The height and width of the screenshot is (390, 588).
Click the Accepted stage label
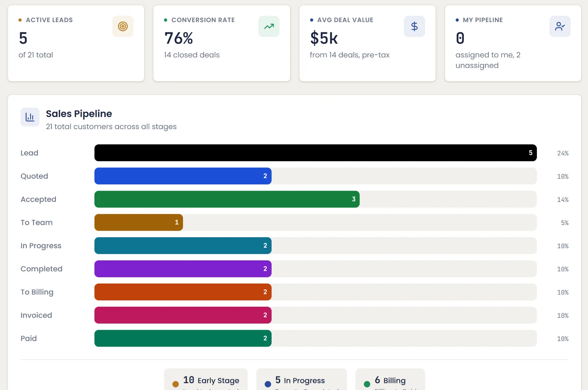point(38,199)
